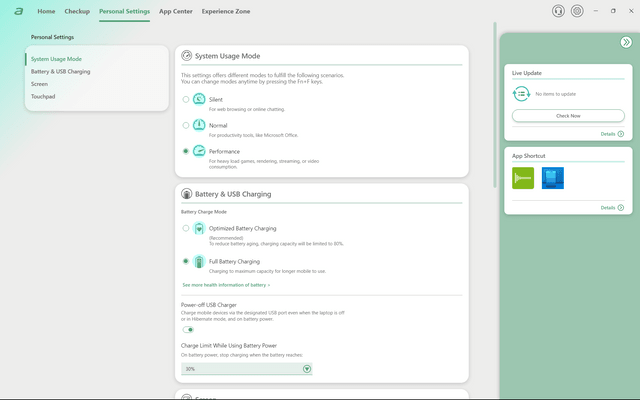Click the Acer logo icon
The width and height of the screenshot is (640, 400).
pyautogui.click(x=18, y=11)
